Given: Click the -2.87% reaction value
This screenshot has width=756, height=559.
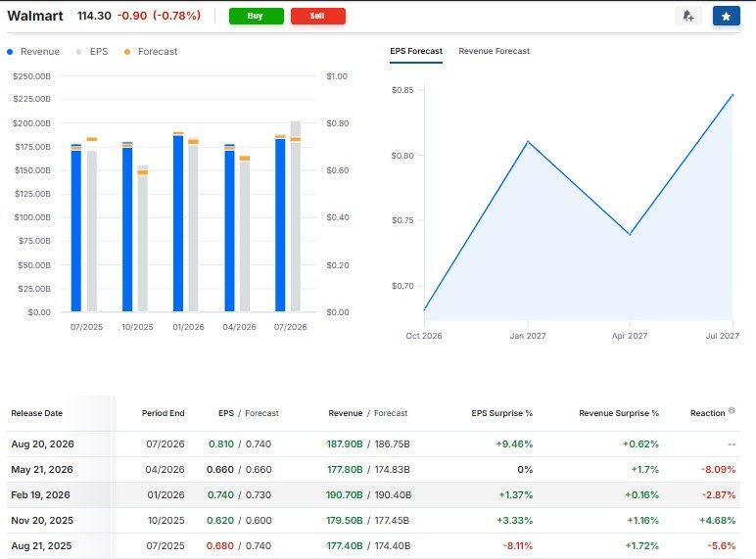Looking at the screenshot, I should tap(719, 495).
